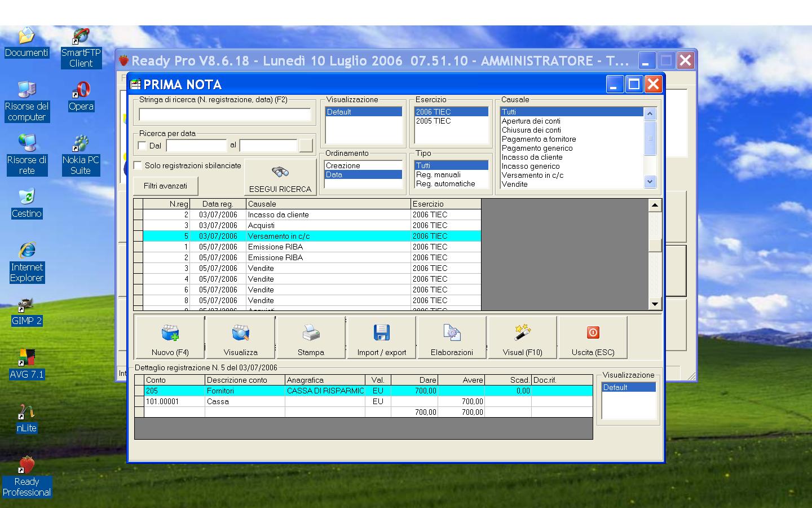Select Reg. manuali in Tipo list
Image resolution: width=812 pixels, height=508 pixels.
(x=451, y=174)
